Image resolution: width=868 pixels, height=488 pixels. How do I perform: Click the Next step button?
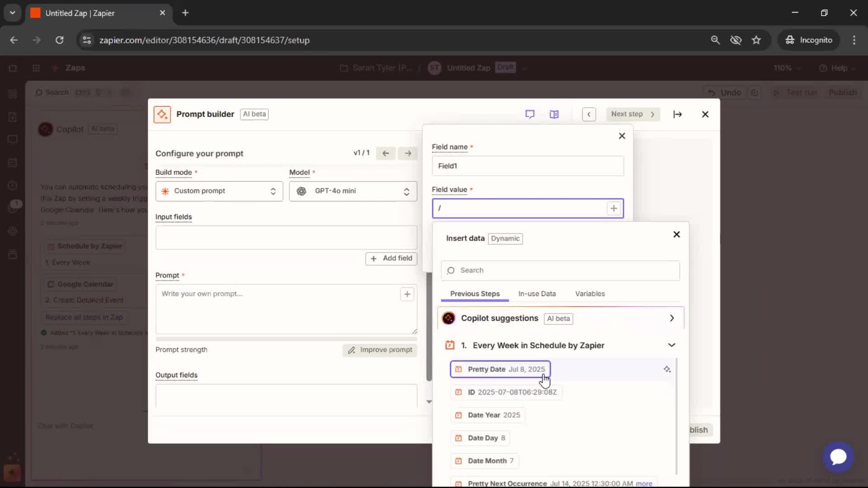pos(633,114)
